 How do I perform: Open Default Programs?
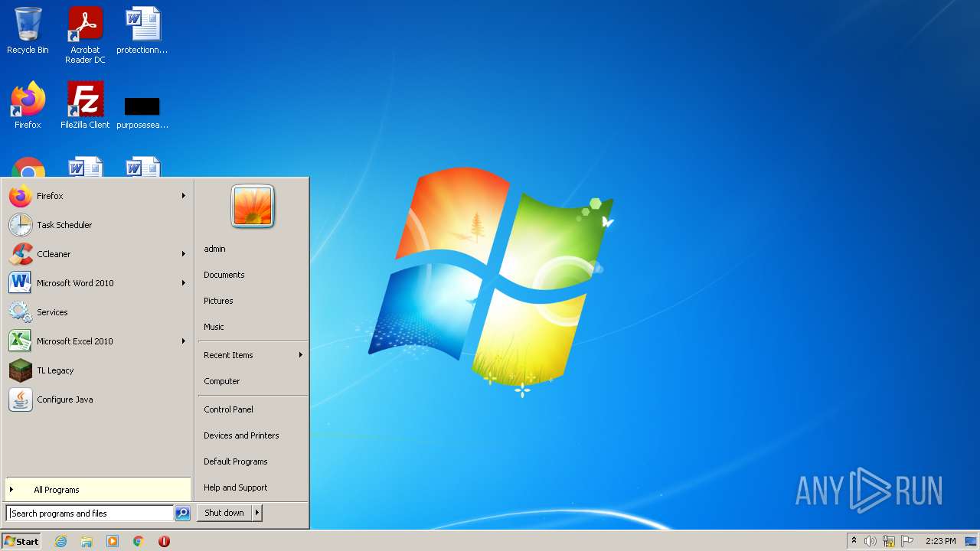coord(236,461)
